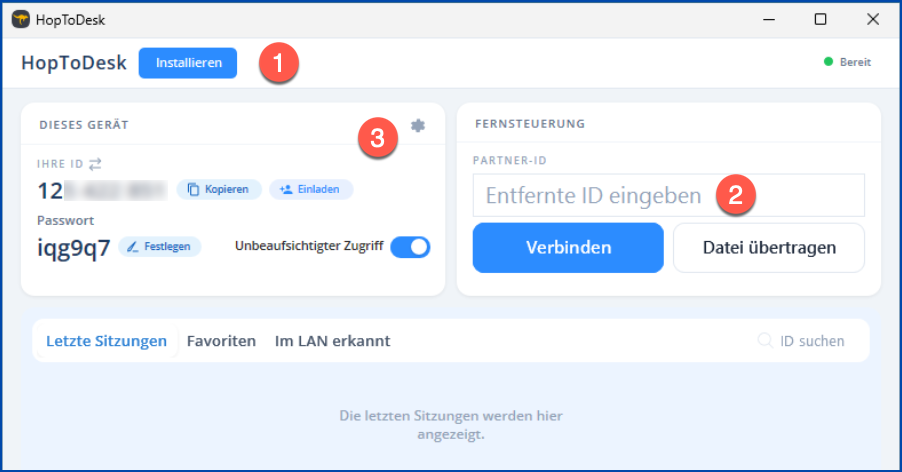The height and width of the screenshot is (472, 902).
Task: Open the Im LAN erkannt tab
Action: click(x=332, y=341)
